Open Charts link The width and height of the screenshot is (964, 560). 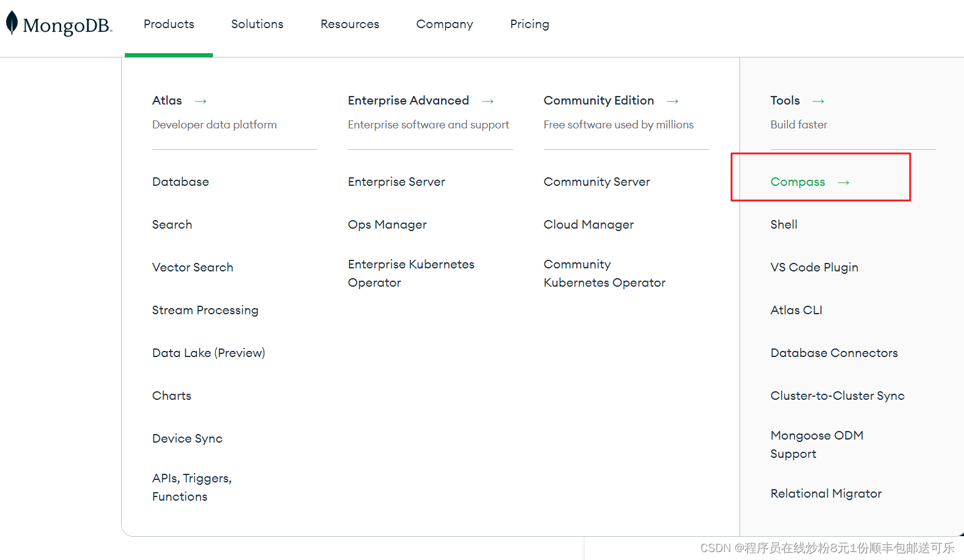[x=171, y=396]
